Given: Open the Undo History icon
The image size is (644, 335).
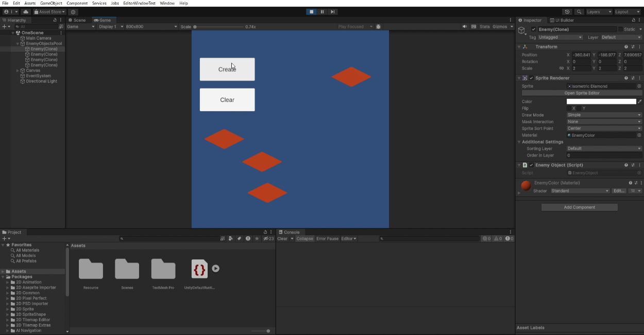Looking at the screenshot, I should point(567,12).
